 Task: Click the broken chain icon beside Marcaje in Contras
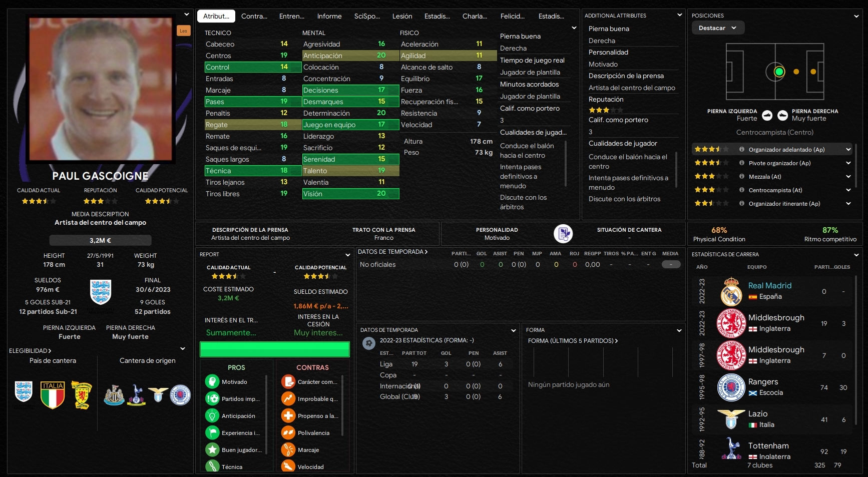288,450
